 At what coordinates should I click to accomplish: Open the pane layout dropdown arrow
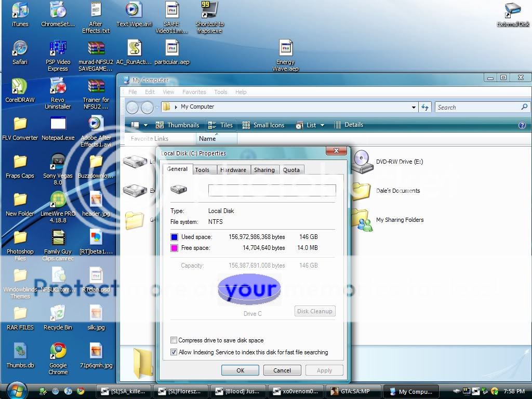[x=145, y=125]
